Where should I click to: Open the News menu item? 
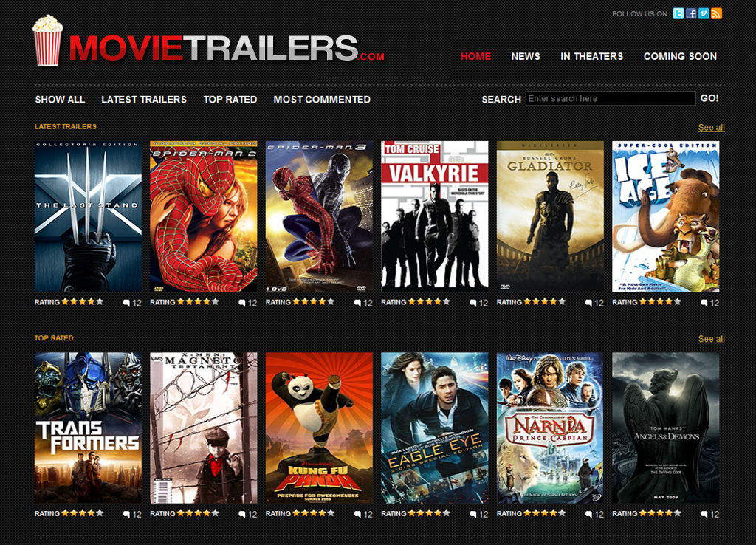[526, 56]
